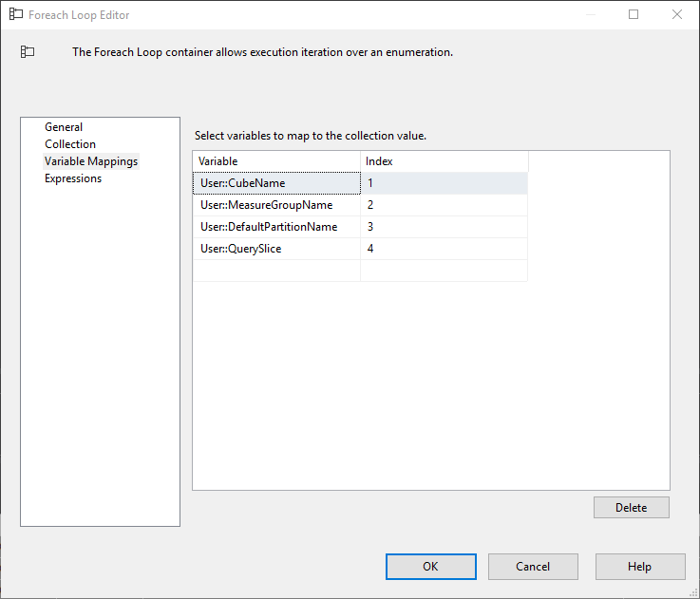
Task: Click the Index column header
Action: [445, 161]
